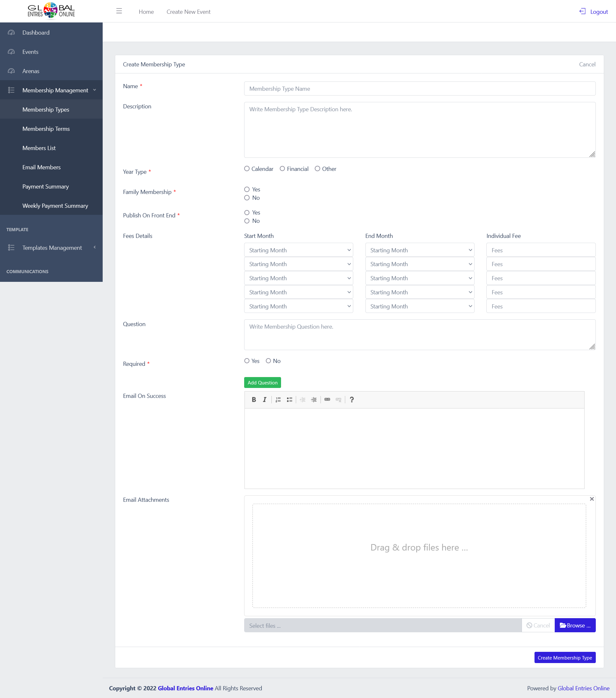Increase indent in email editor
Screen dimensions: 616x698
point(314,399)
